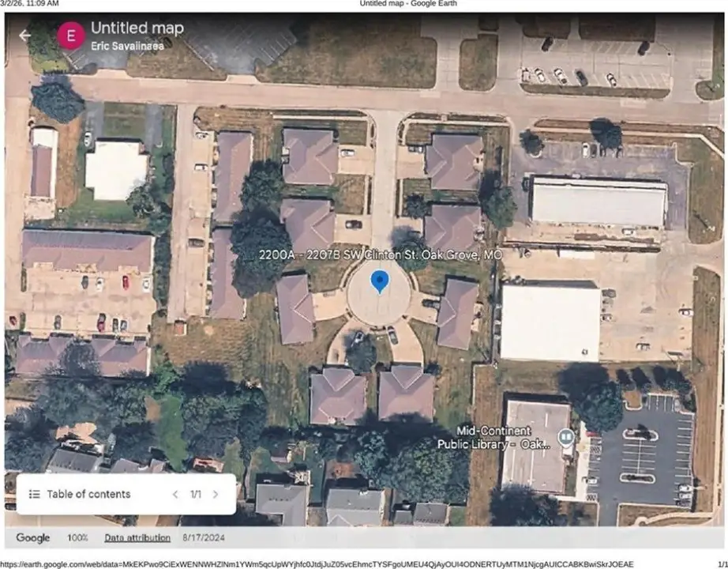728x569 pixels.
Task: Click the 1/1 slide counter in contents bar
Action: 195,494
